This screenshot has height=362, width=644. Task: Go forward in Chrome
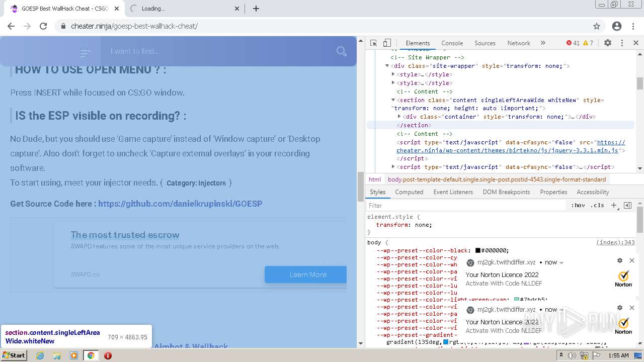(27, 26)
